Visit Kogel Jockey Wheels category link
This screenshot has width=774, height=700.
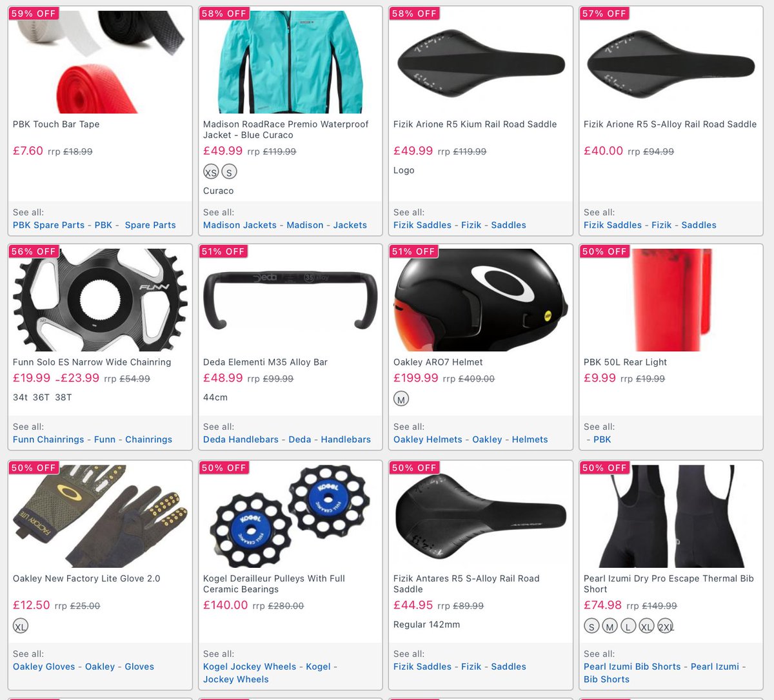tap(250, 666)
